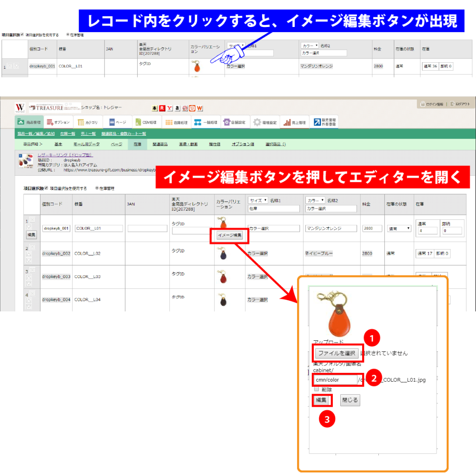Click the 販売管理 外部登録 arrow icon
Screen dimensions: 476x476
pyautogui.click(x=317, y=122)
